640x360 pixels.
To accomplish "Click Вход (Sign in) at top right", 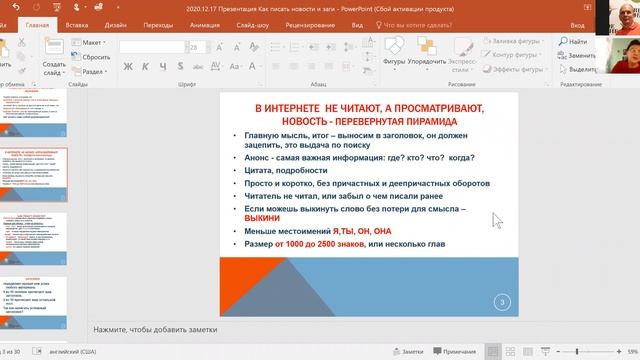I will click(577, 25).
